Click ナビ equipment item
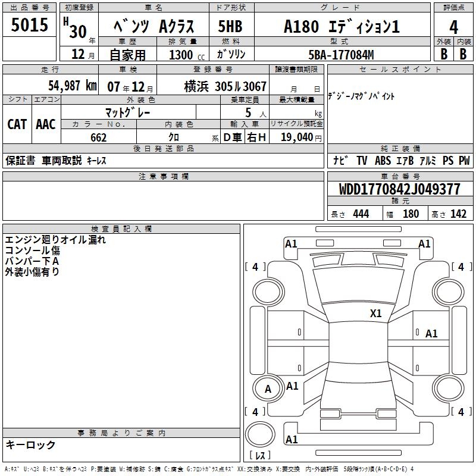 point(340,160)
